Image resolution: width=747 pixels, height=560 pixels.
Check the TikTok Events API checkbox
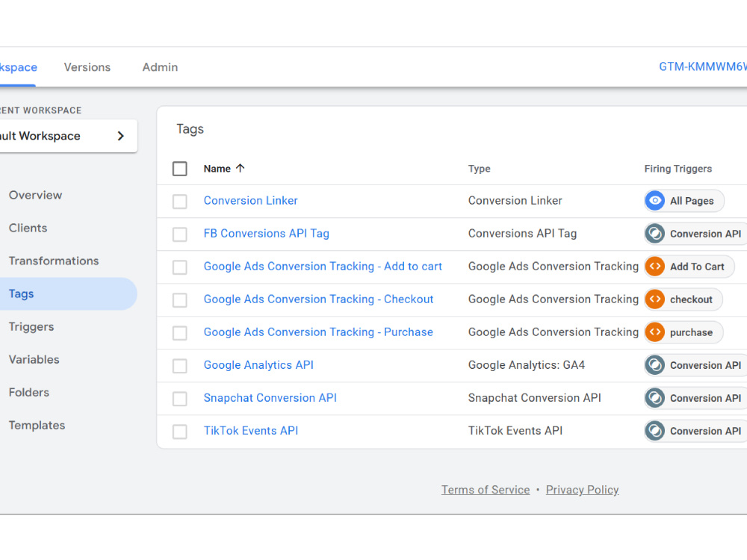(x=179, y=432)
